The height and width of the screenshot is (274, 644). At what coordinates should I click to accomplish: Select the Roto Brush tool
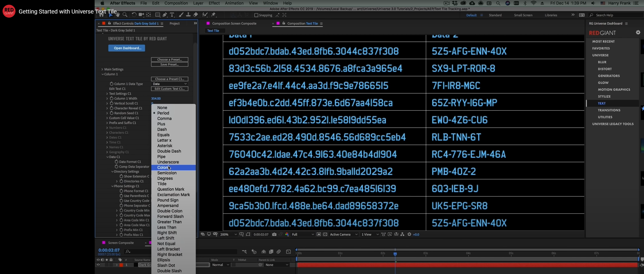pos(205,15)
